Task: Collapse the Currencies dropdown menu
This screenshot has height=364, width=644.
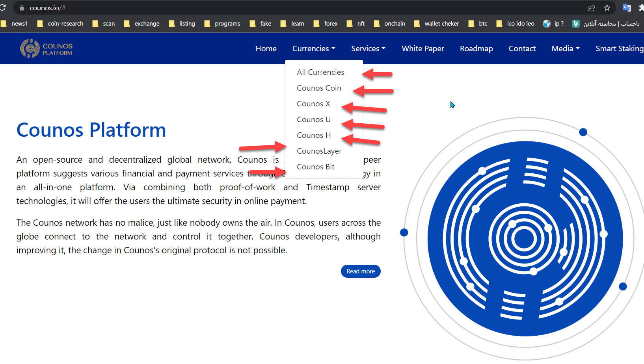Action: [x=314, y=48]
